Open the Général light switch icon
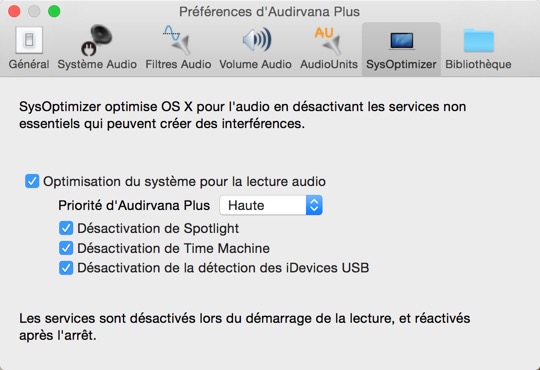 pyautogui.click(x=29, y=40)
